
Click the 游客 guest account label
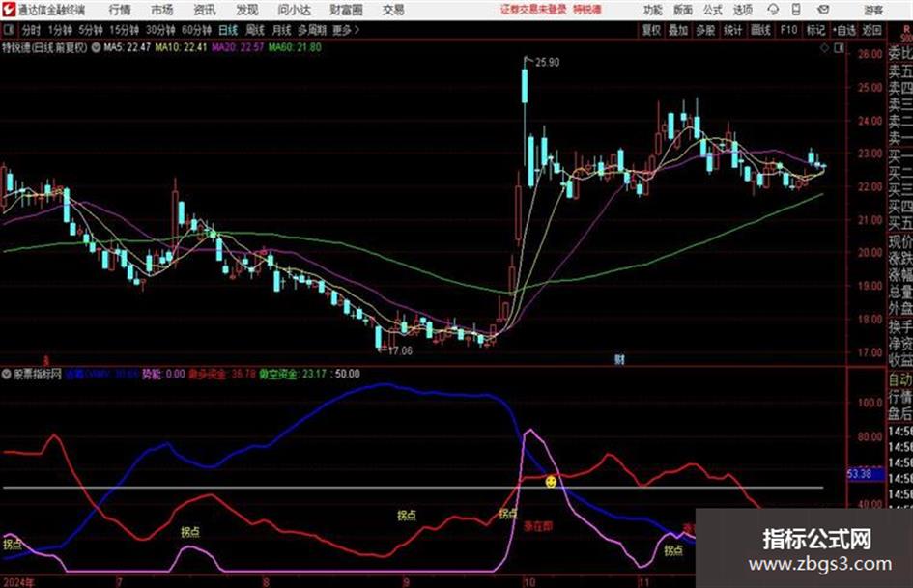(x=873, y=10)
